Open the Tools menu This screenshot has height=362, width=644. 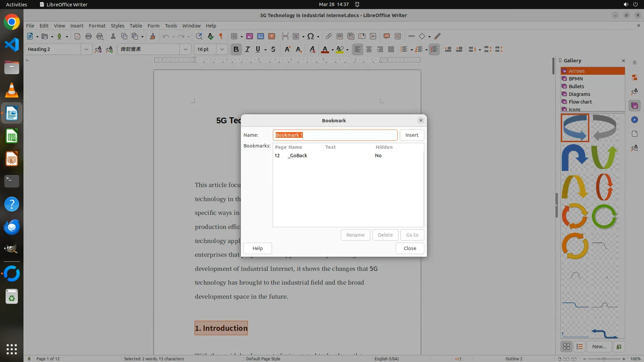(171, 25)
